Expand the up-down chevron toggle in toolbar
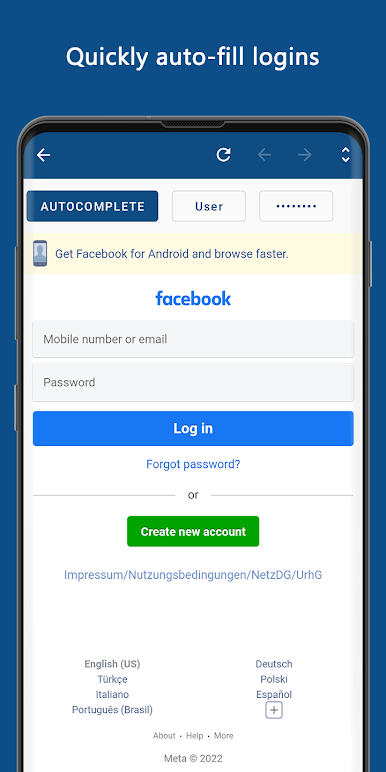Image resolution: width=386 pixels, height=772 pixels. (x=346, y=155)
